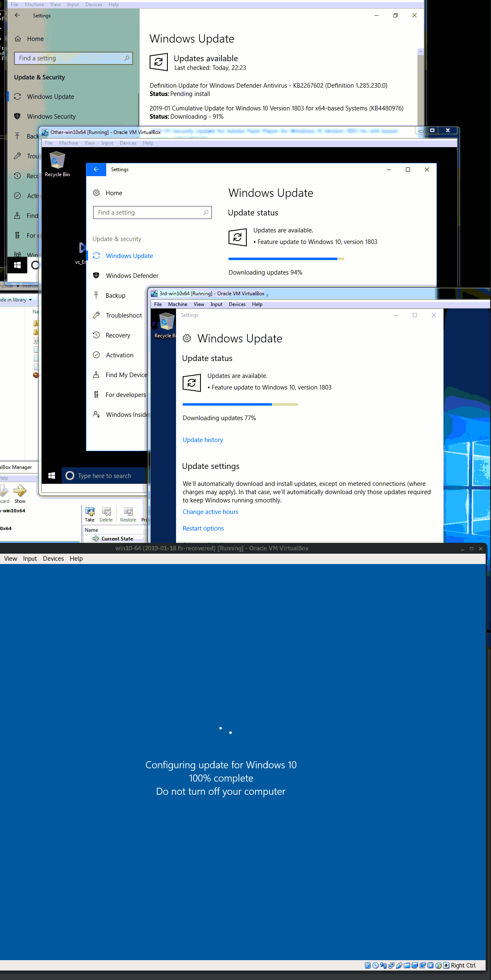Click Type here to search box
Image resolution: width=491 pixels, height=980 pixels.
coord(105,476)
